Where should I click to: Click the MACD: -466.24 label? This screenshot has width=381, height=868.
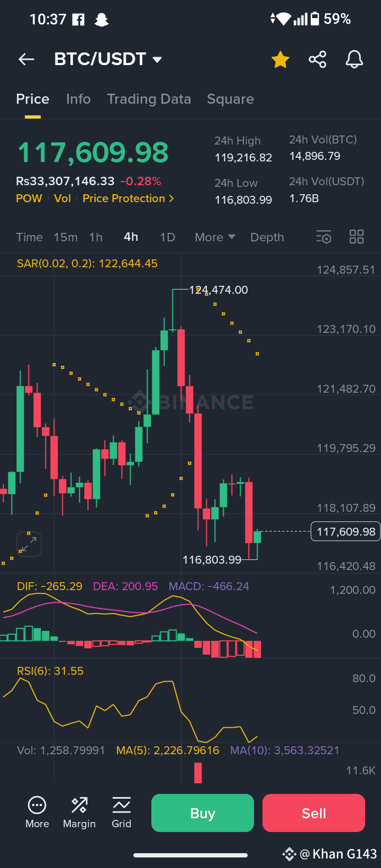click(x=209, y=586)
